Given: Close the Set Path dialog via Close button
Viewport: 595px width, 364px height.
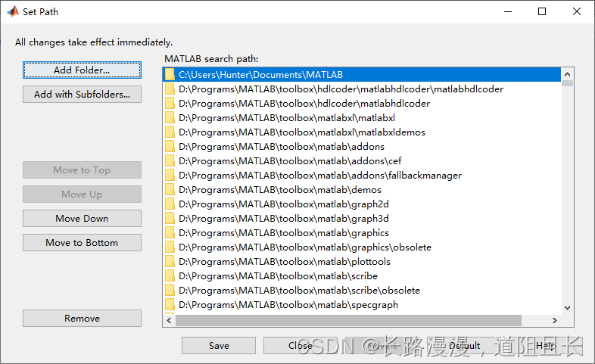Looking at the screenshot, I should 301,345.
